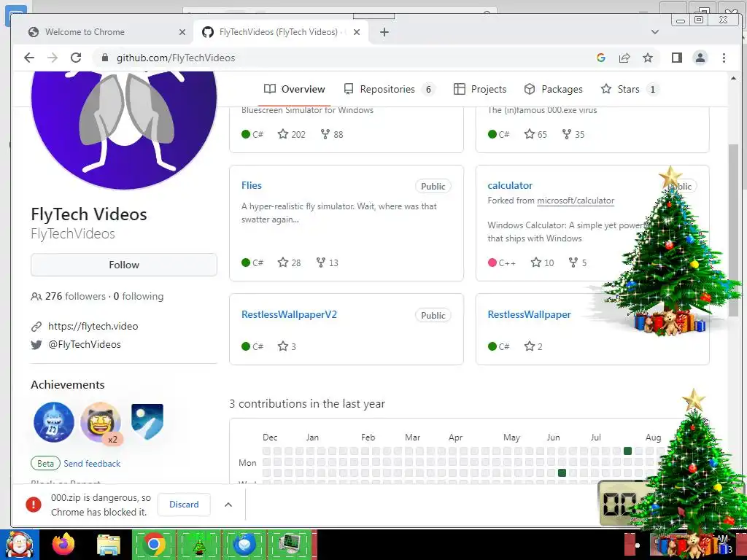The image size is (747, 560).
Task: Open the microsoft/calculator fork source link
Action: (x=576, y=201)
